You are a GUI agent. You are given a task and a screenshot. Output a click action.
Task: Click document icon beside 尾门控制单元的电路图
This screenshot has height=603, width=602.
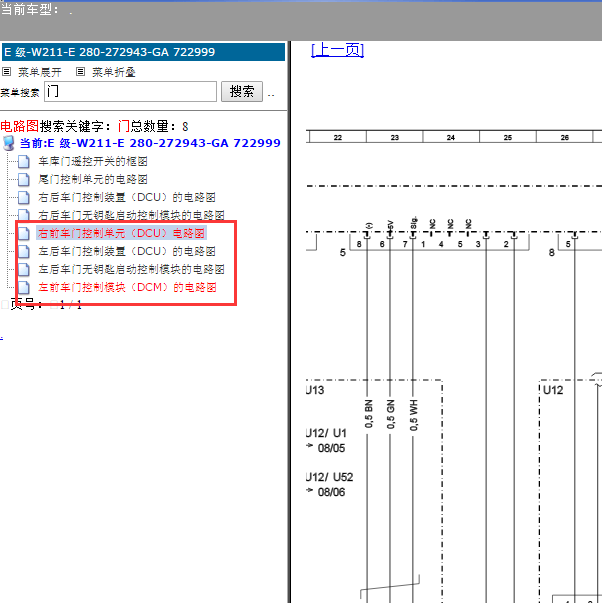23,180
